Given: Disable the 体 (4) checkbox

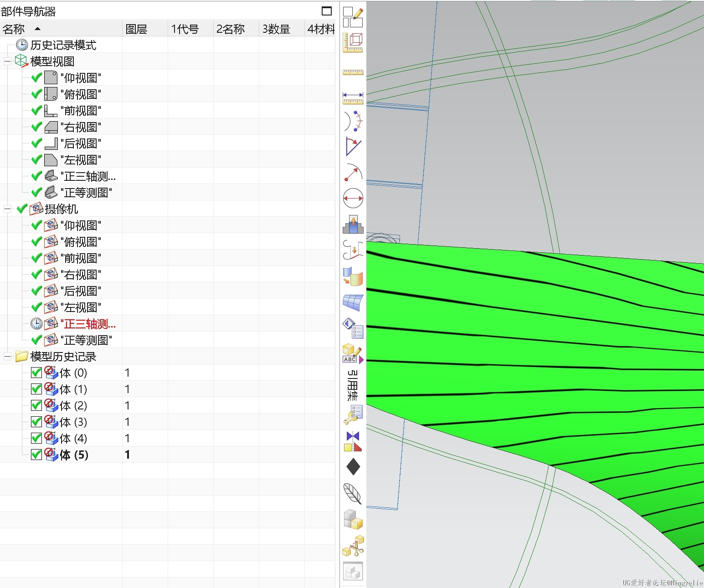Looking at the screenshot, I should point(36,438).
